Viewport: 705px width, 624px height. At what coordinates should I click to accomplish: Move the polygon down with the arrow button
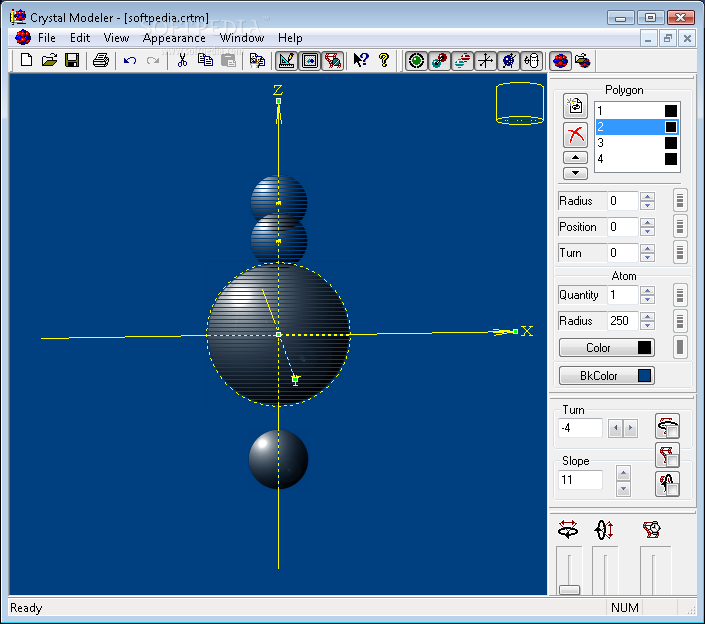coord(576,173)
